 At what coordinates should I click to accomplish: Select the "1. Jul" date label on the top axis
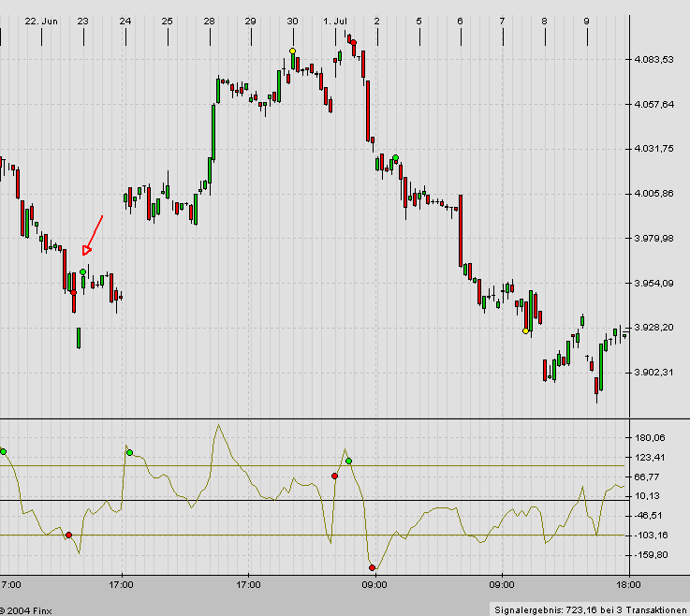[x=334, y=21]
